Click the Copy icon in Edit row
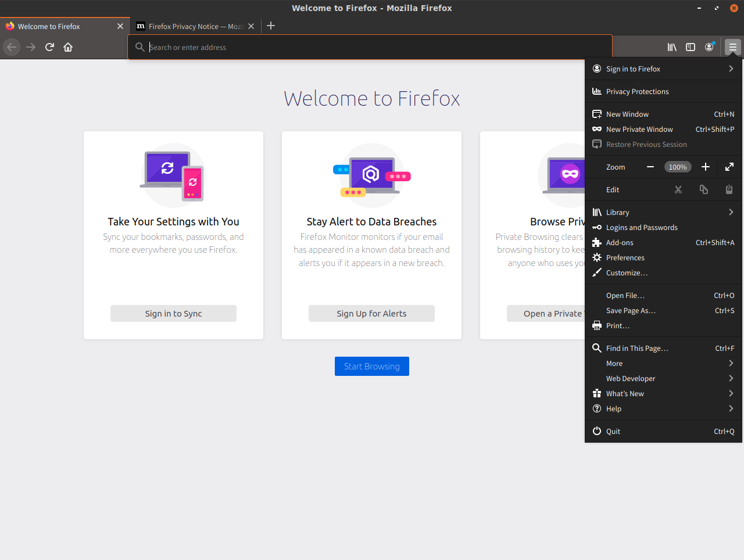Image resolution: width=744 pixels, height=560 pixels. pyautogui.click(x=704, y=189)
